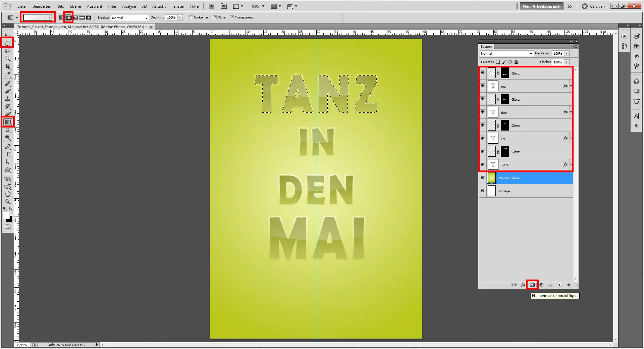Open the gradient picker dropdown
644x349 pixels.
(50, 17)
